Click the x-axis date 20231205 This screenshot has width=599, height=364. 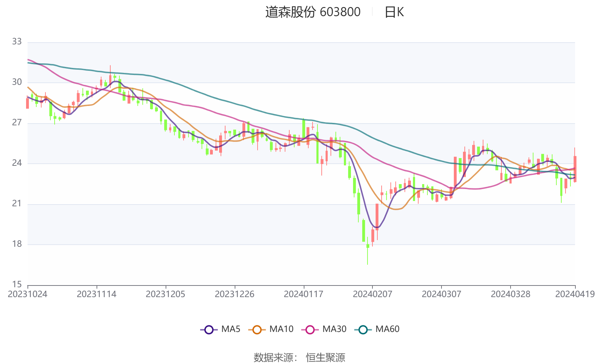tap(166, 294)
